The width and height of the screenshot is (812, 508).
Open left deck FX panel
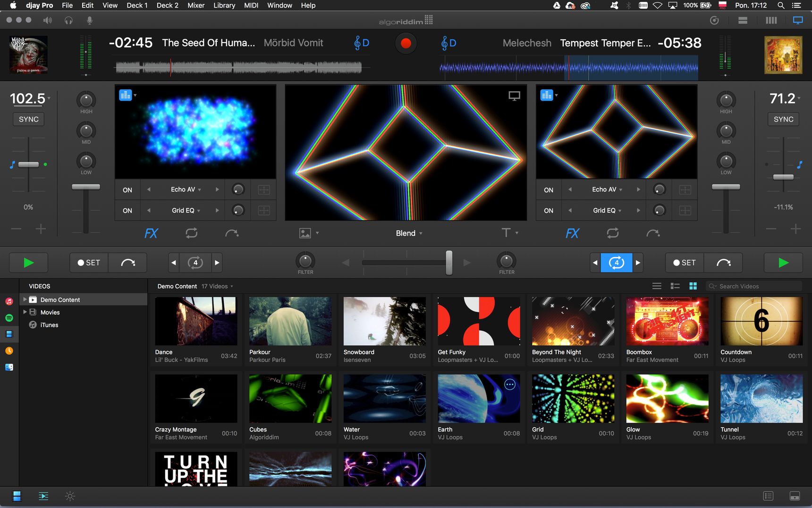click(x=151, y=233)
